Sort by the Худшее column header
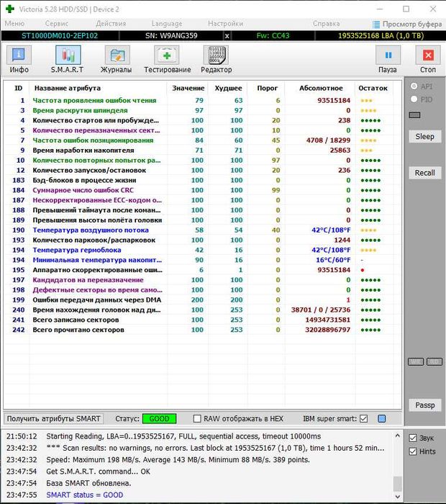 click(228, 88)
